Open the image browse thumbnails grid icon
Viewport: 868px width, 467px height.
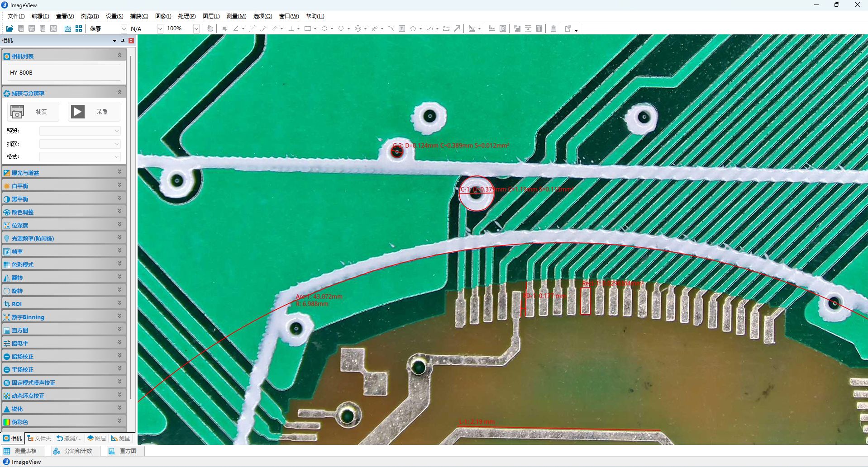79,28
